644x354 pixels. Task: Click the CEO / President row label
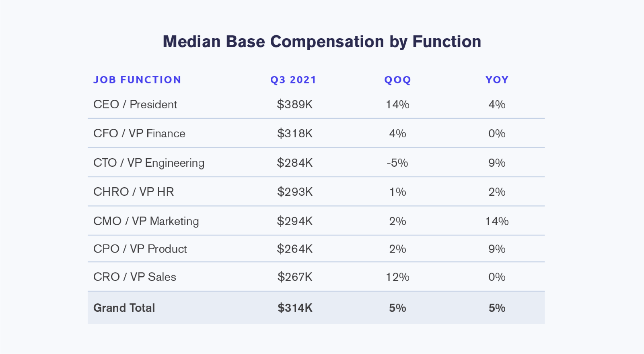click(135, 105)
